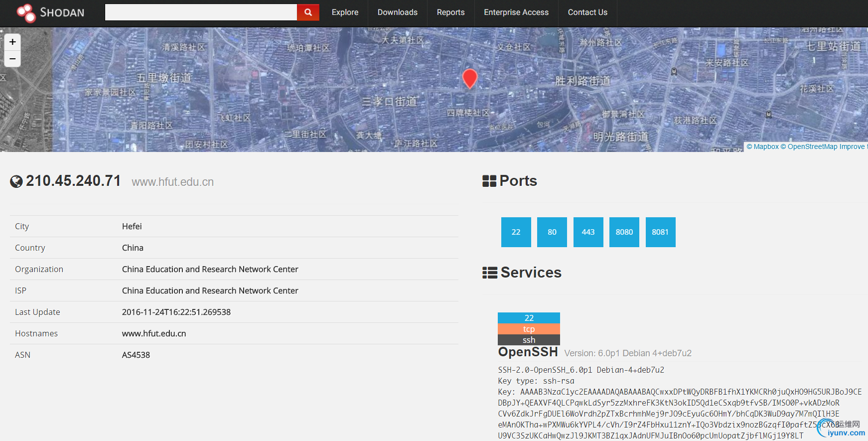Click the SHODAN brand text
Image resolution: width=868 pixels, height=441 pixels.
coord(62,12)
